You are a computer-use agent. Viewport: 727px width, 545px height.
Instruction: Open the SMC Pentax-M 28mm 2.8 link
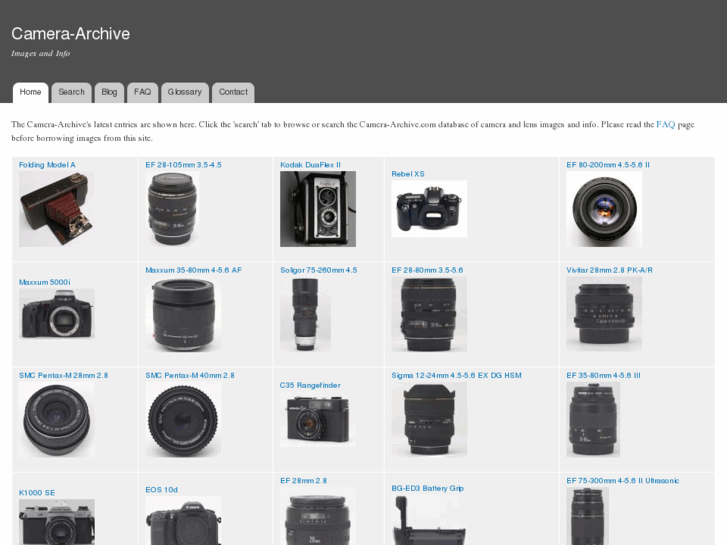click(64, 375)
